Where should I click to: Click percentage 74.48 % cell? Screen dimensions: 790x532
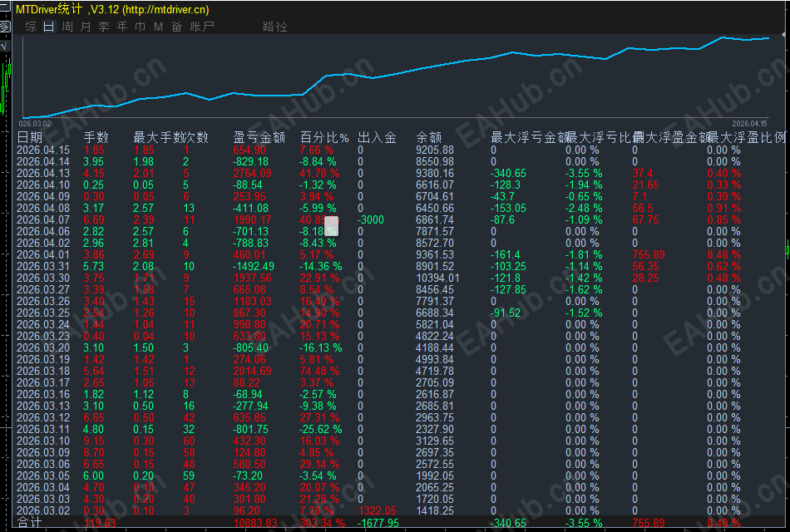[x=319, y=372]
